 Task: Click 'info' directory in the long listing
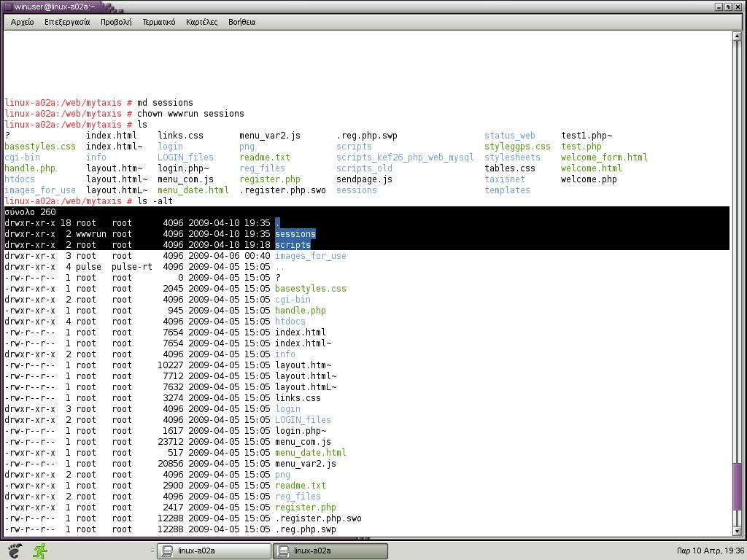point(285,354)
